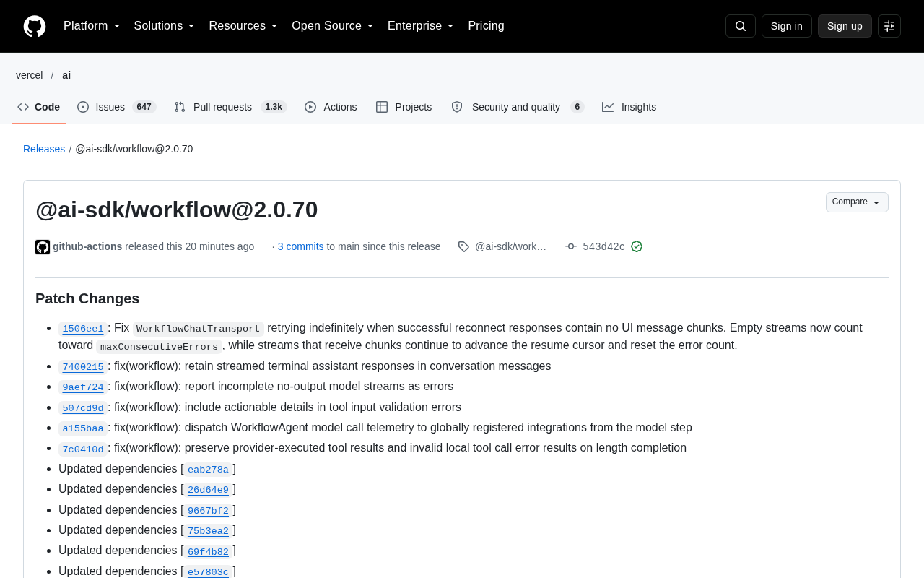The image size is (924, 578).
Task: Open commit 1506ee1 link
Action: pos(83,329)
